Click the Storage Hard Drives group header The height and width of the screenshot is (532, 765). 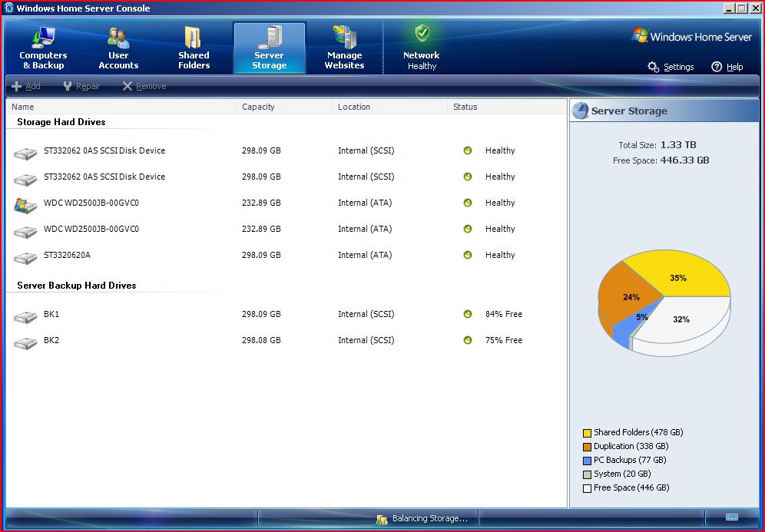tap(61, 122)
